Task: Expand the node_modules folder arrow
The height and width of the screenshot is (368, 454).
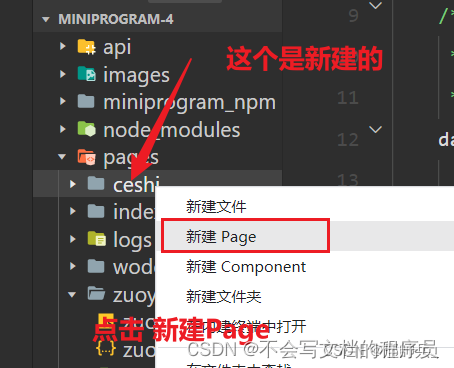Action: click(63, 129)
